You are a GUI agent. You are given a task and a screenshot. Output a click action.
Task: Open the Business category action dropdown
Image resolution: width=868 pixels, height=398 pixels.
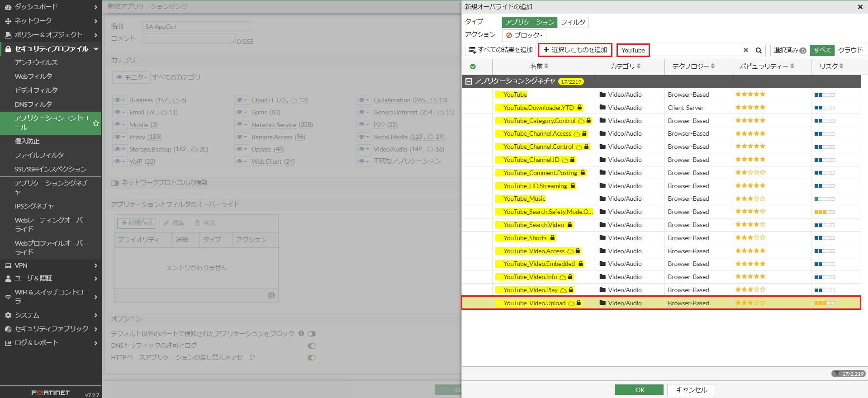(119, 100)
